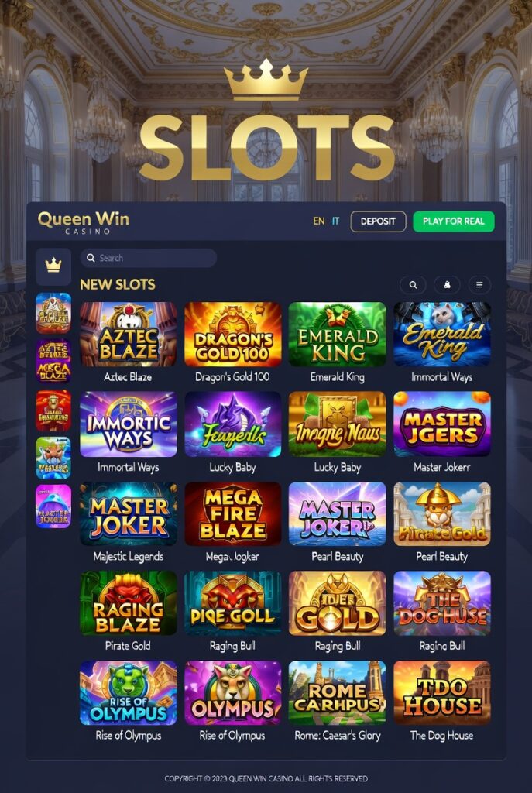The width and height of the screenshot is (532, 793).
Task: Click the crown icon in the sidebar
Action: click(x=53, y=265)
